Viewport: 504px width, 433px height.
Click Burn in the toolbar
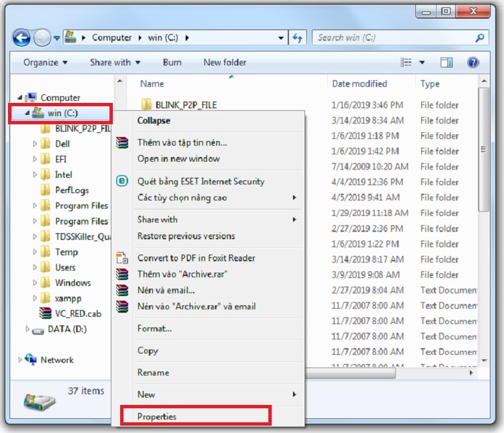tap(172, 62)
